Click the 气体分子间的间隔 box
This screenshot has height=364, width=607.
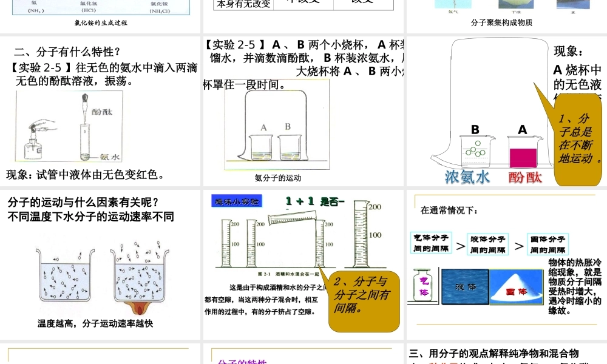[431, 243]
